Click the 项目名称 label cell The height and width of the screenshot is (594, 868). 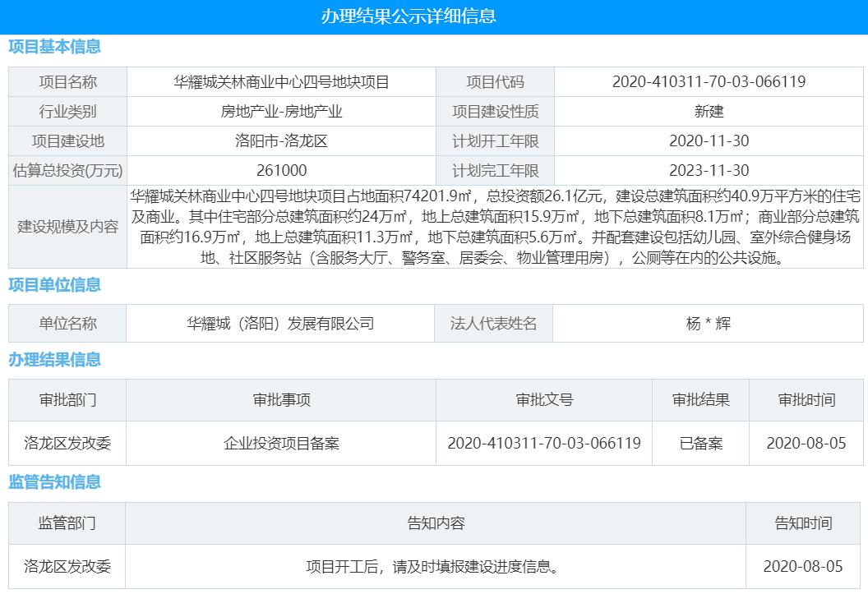tap(67, 81)
